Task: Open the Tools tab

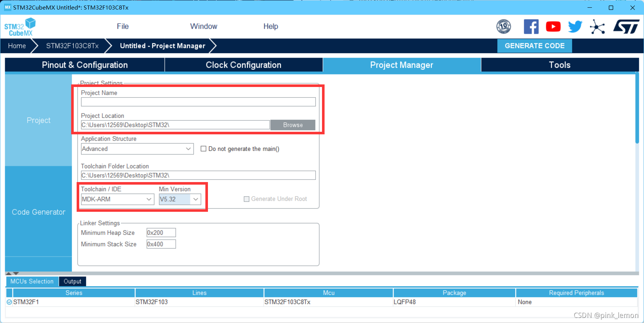Action: coord(560,65)
